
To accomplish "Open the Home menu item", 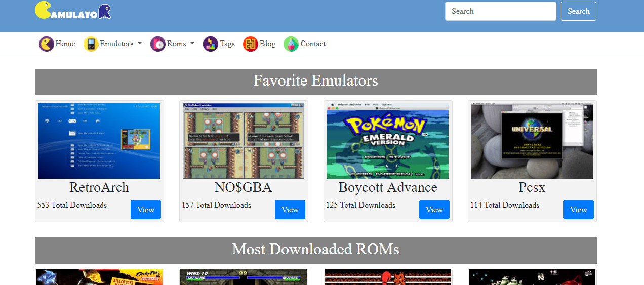I will tap(65, 44).
